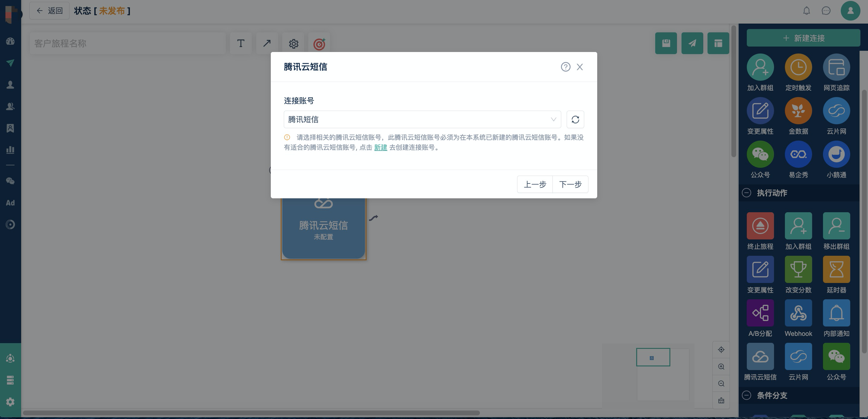
Task: Open the user avatar menu
Action: 850,11
